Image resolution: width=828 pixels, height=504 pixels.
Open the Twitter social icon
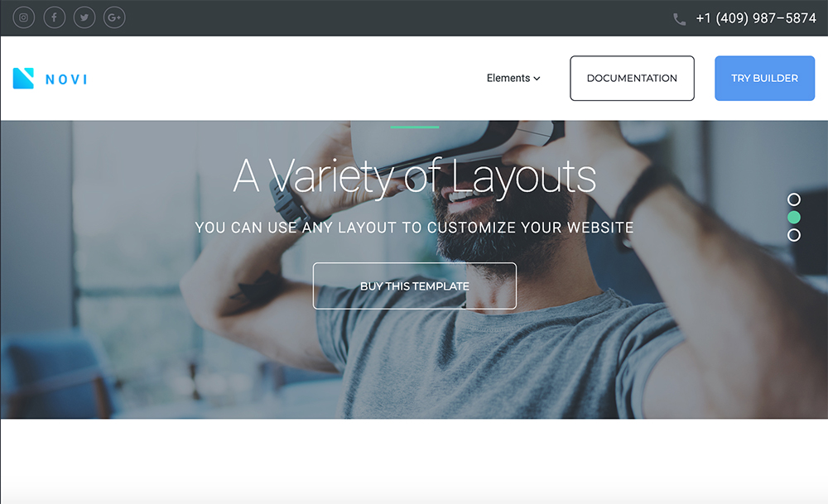[84, 17]
